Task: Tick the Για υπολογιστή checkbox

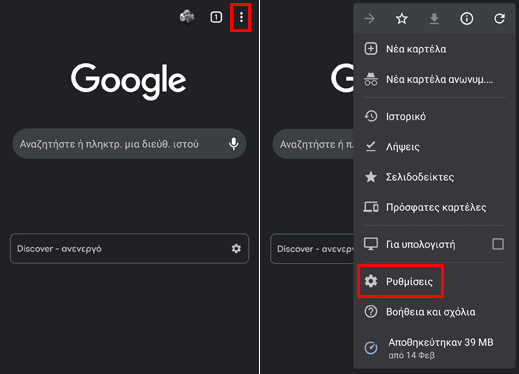Action: 498,244
